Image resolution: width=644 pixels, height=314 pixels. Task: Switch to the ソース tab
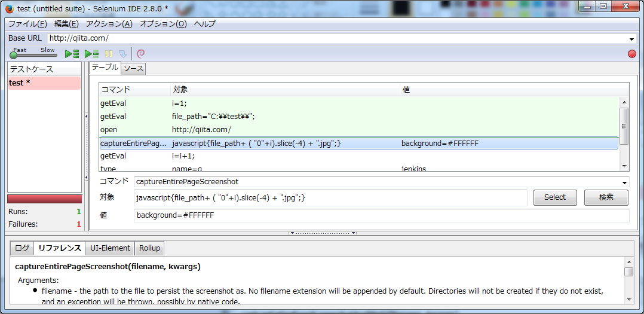click(133, 69)
